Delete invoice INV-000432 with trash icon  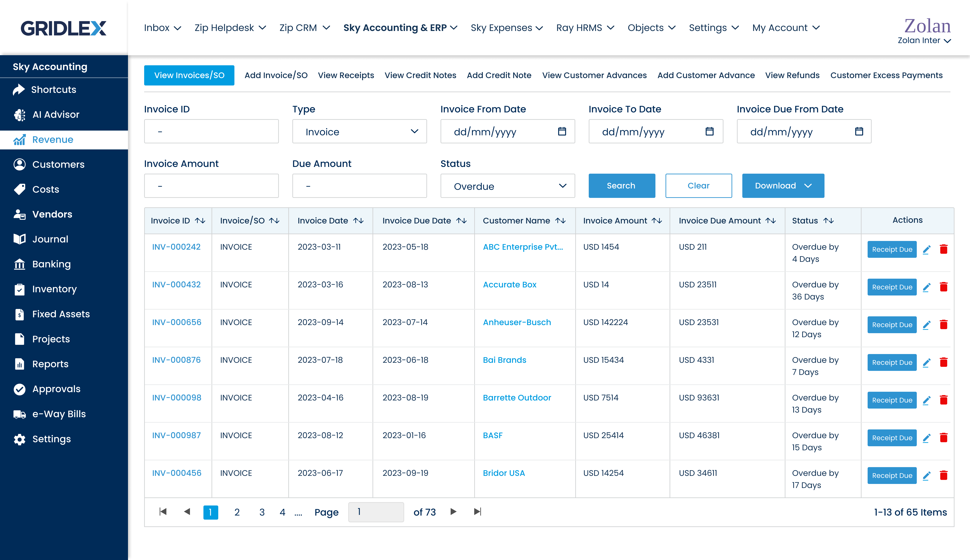[x=943, y=287]
